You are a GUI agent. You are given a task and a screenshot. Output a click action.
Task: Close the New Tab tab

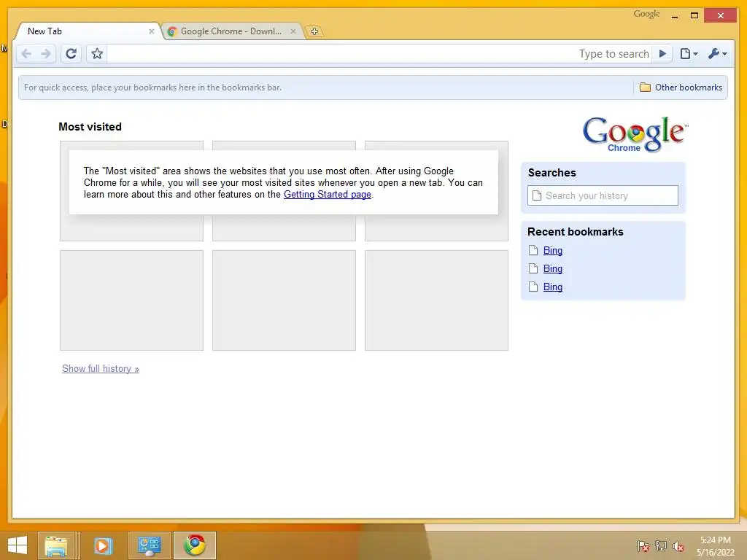coord(152,31)
